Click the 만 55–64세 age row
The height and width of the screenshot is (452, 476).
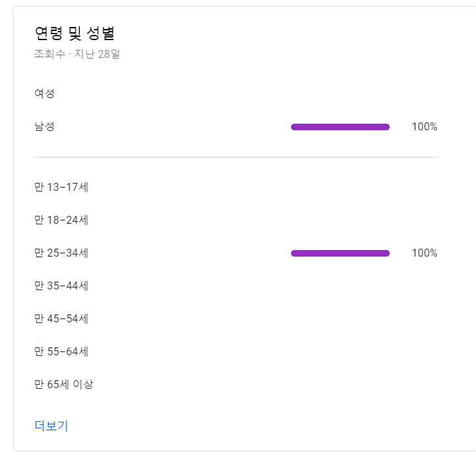[x=236, y=351]
